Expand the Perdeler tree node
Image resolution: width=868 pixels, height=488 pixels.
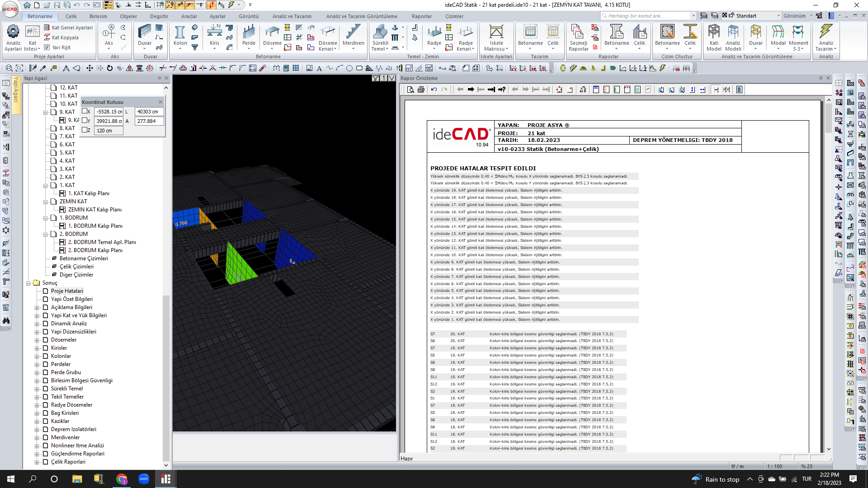(x=37, y=365)
